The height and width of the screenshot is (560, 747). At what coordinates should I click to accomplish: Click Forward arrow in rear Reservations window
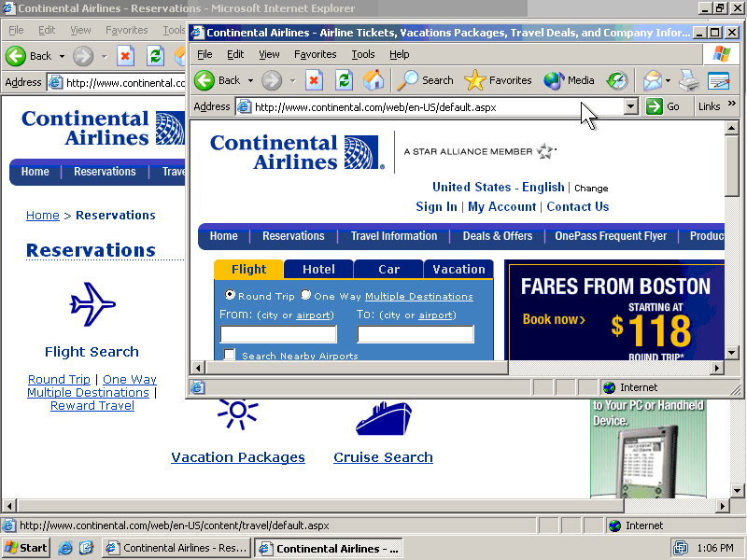coord(83,56)
